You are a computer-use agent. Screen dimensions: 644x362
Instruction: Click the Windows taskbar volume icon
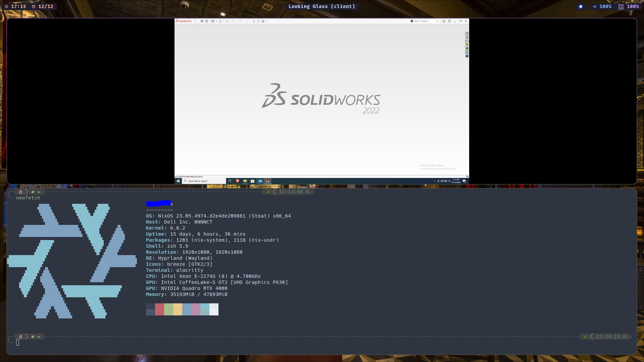[449, 181]
